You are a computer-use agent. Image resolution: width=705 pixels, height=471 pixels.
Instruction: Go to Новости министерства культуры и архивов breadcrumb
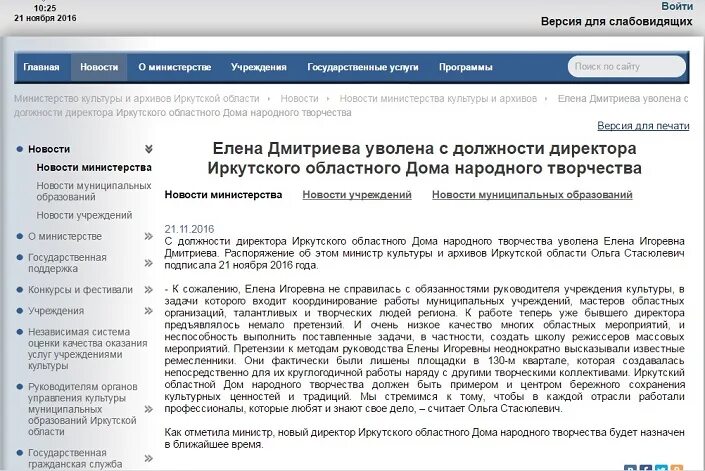(x=438, y=98)
